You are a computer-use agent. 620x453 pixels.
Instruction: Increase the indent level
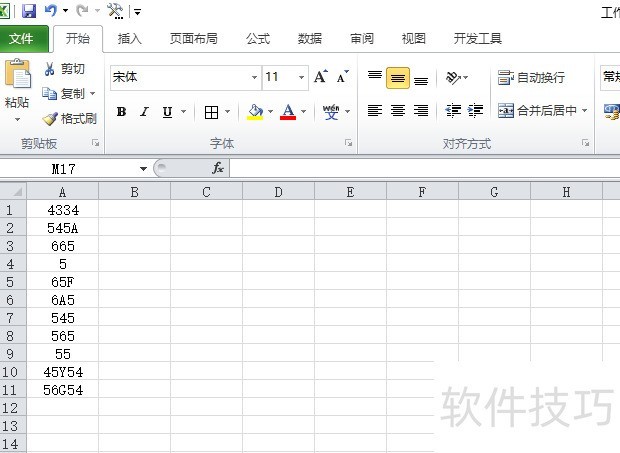click(475, 111)
